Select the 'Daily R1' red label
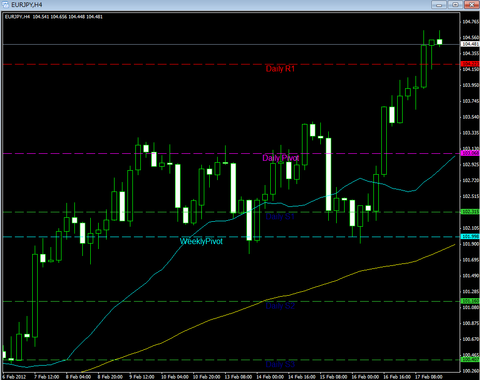The image size is (480, 380). coord(280,69)
